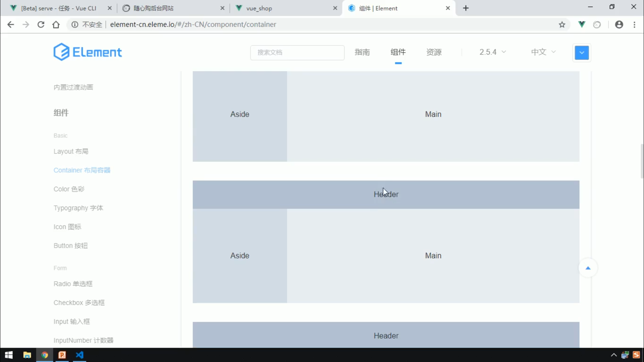
Task: Close the Vue CLI serve tab
Action: tap(110, 8)
